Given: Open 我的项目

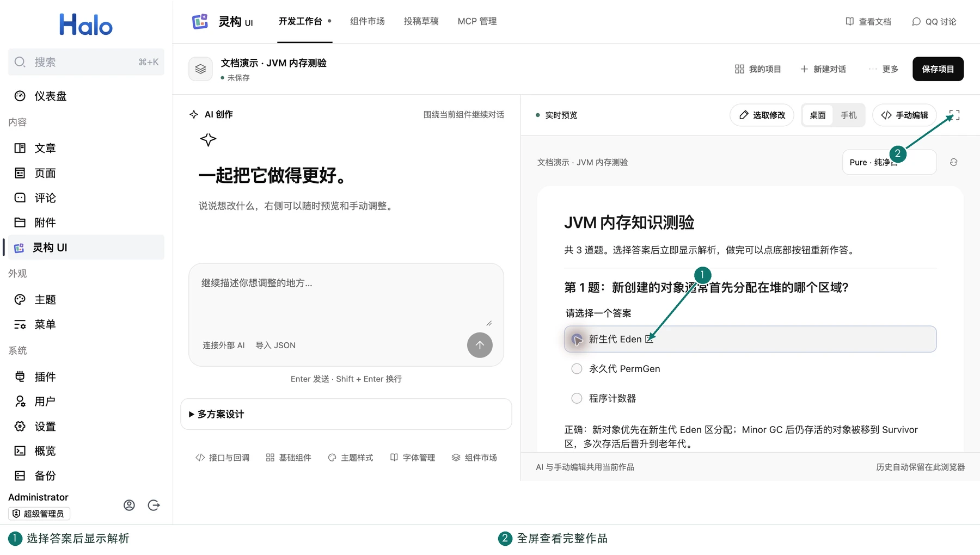Looking at the screenshot, I should click(758, 69).
